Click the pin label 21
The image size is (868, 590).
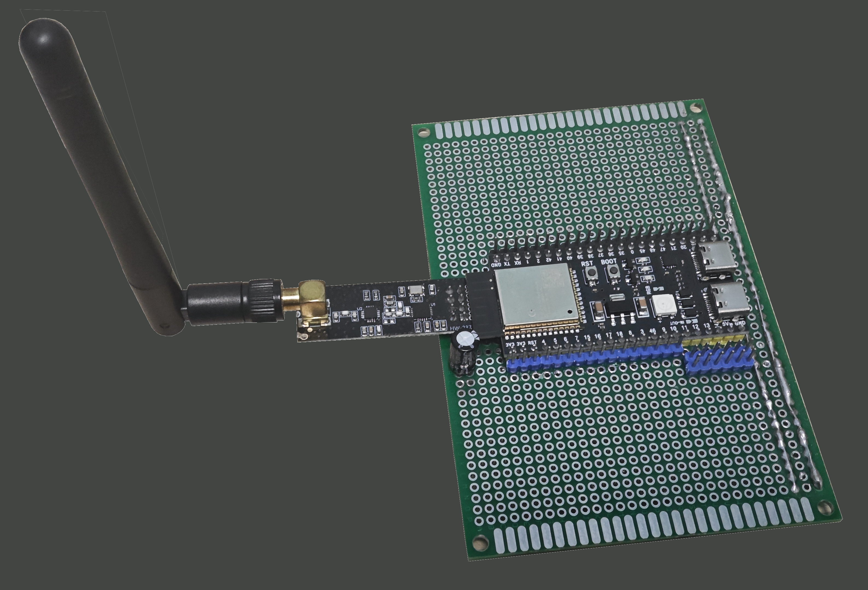pyautogui.click(x=674, y=248)
